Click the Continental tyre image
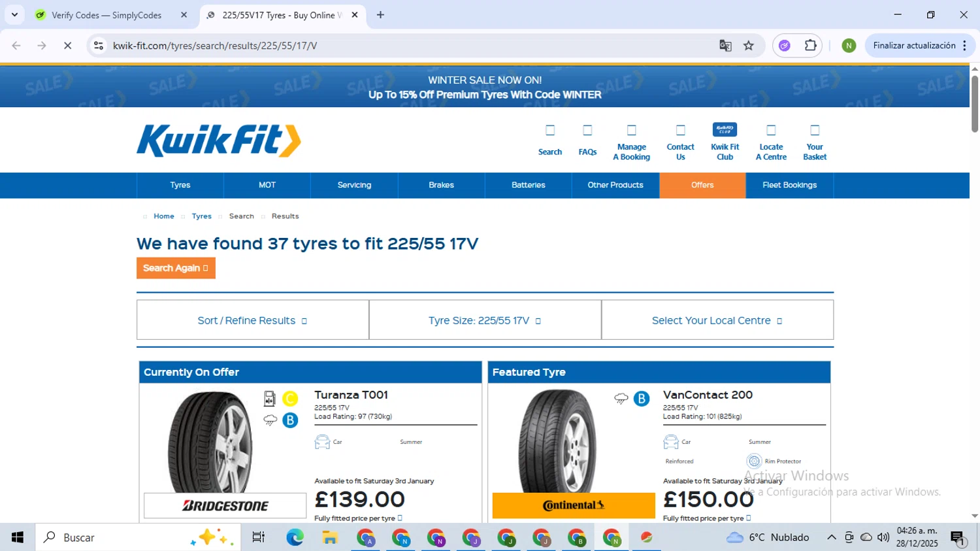The image size is (980, 551). 557,441
